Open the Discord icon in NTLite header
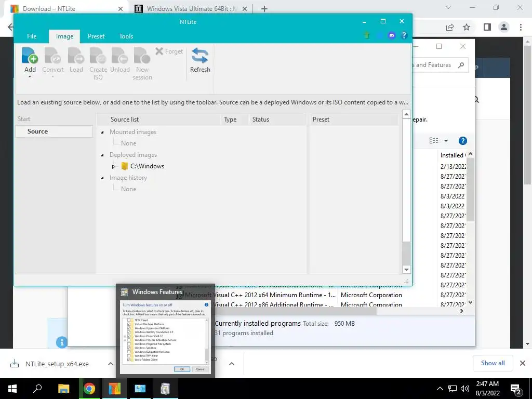Image resolution: width=532 pixels, height=399 pixels. (392, 35)
